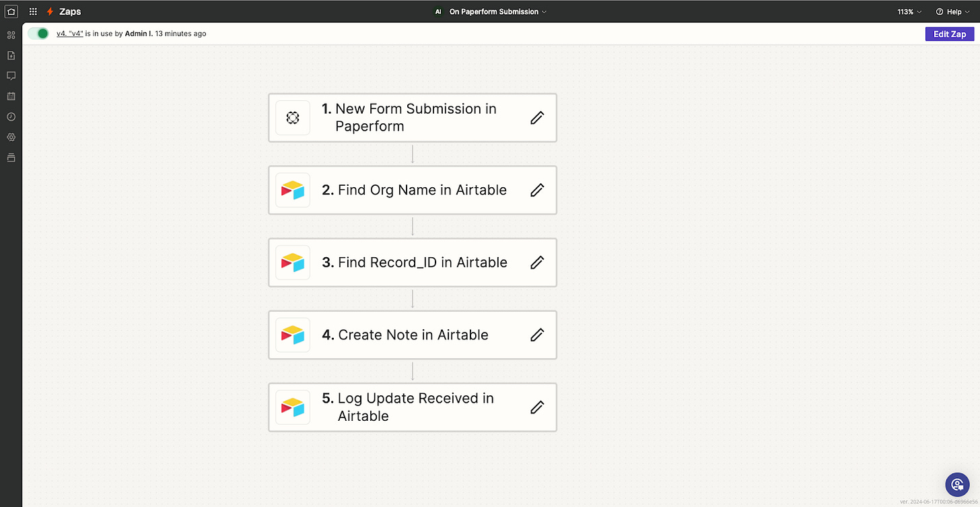This screenshot has height=507, width=980.
Task: Open the v4. "v4" version link
Action: [x=70, y=33]
